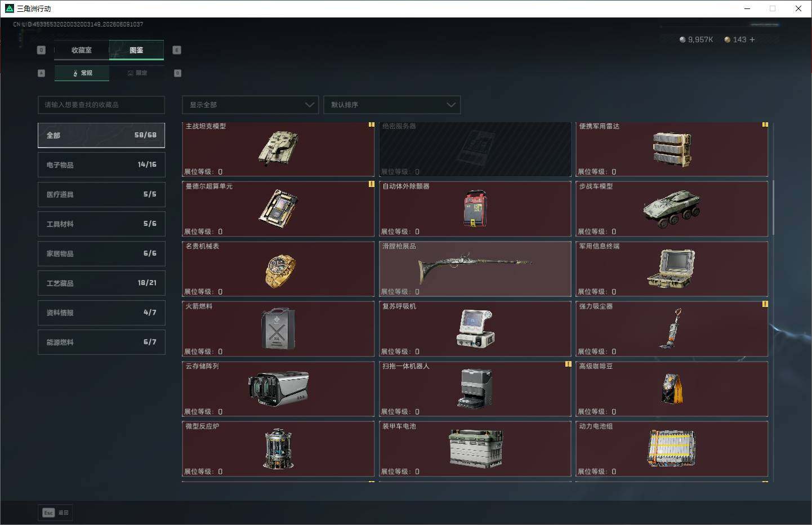Select the 云存储阵列 storage item
812x525 pixels.
(x=279, y=389)
